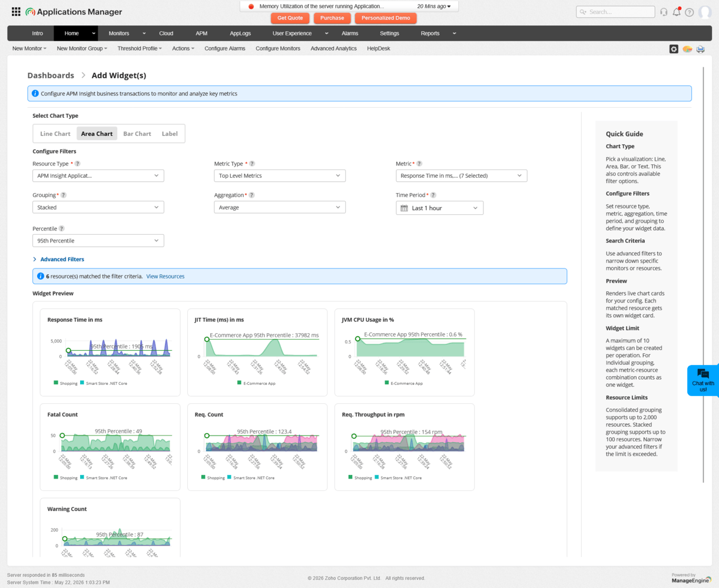
Task: Click the search magnifier icon
Action: pos(583,12)
